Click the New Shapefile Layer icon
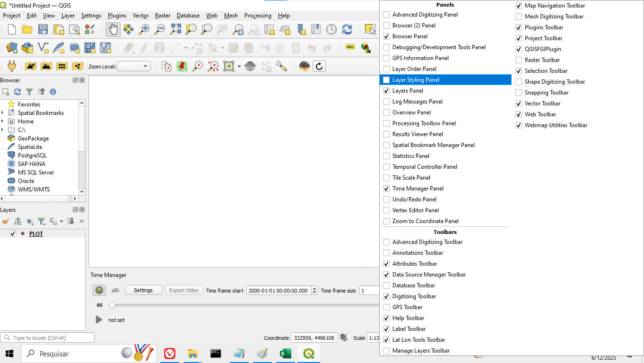This screenshot has height=363, width=644. pos(43,48)
